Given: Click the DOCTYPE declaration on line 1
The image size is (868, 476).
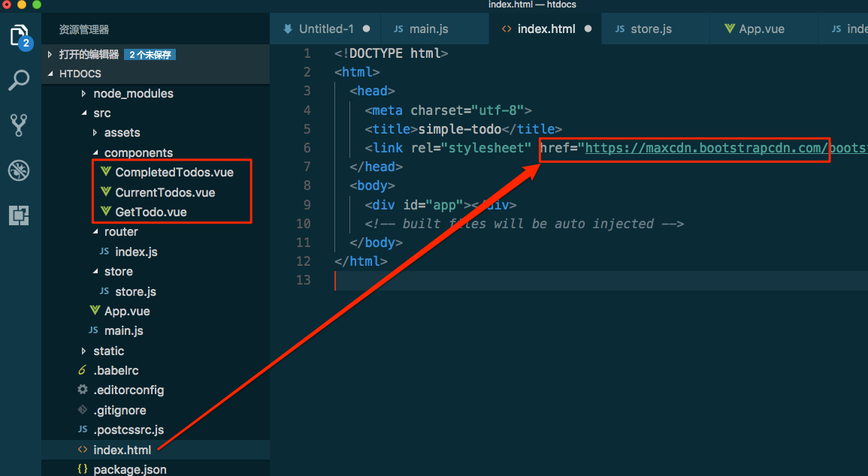Looking at the screenshot, I should pyautogui.click(x=391, y=53).
